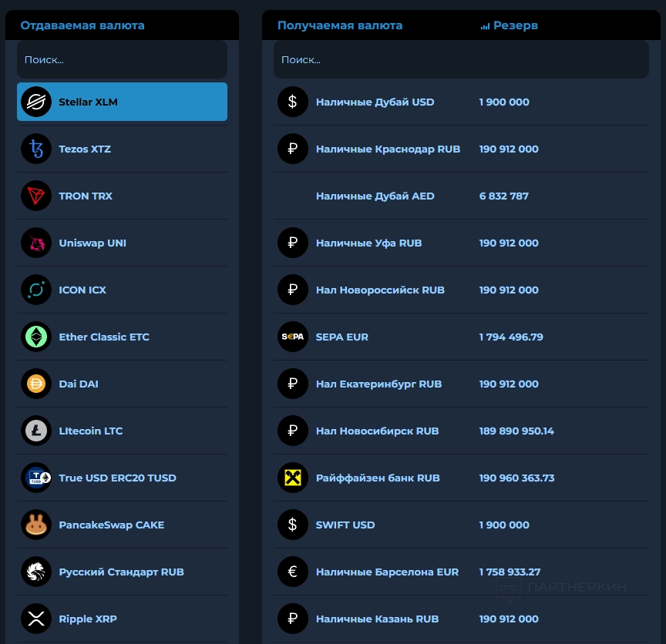666x644 pixels.
Task: Click dollar icon beside SWIFT USD
Action: coord(293,525)
